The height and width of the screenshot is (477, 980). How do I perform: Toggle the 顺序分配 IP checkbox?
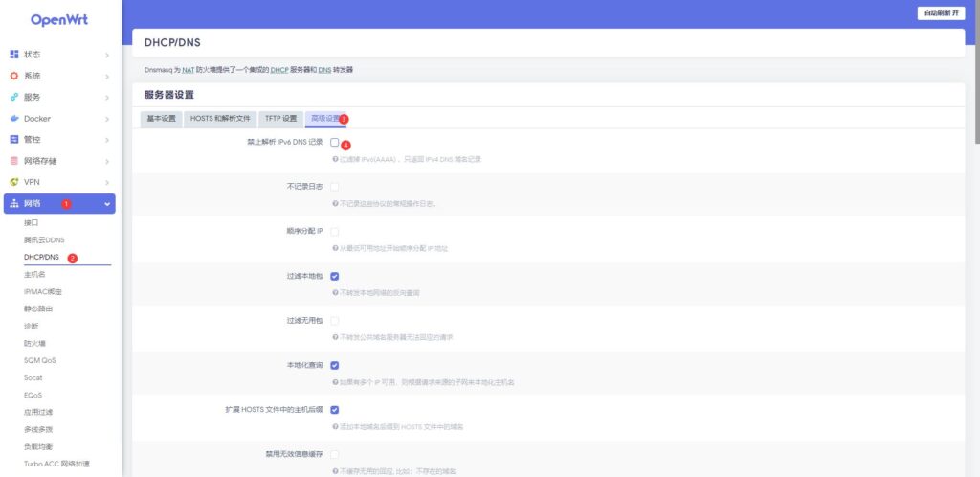tap(334, 231)
